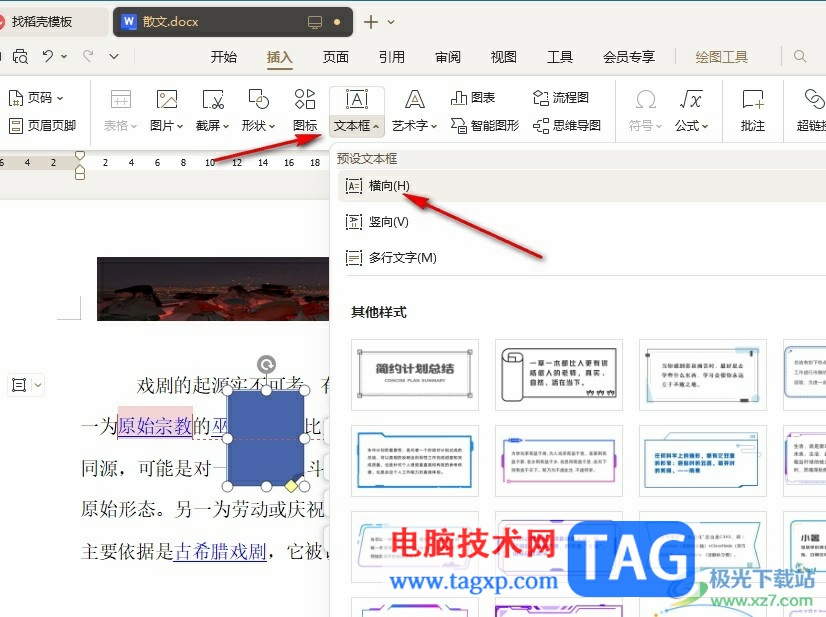The width and height of the screenshot is (826, 617).
Task: Click the rotation handle of the blue shape
Action: coord(266,364)
